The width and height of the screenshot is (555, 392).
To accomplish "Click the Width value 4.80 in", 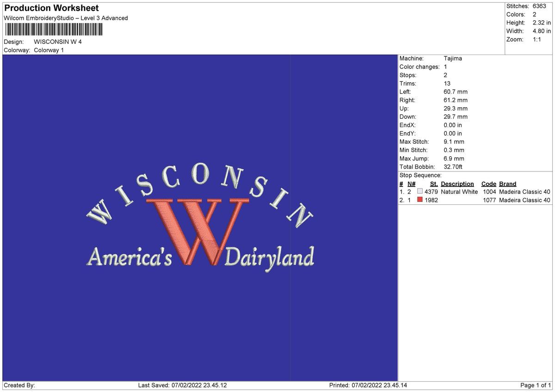I will [x=542, y=31].
